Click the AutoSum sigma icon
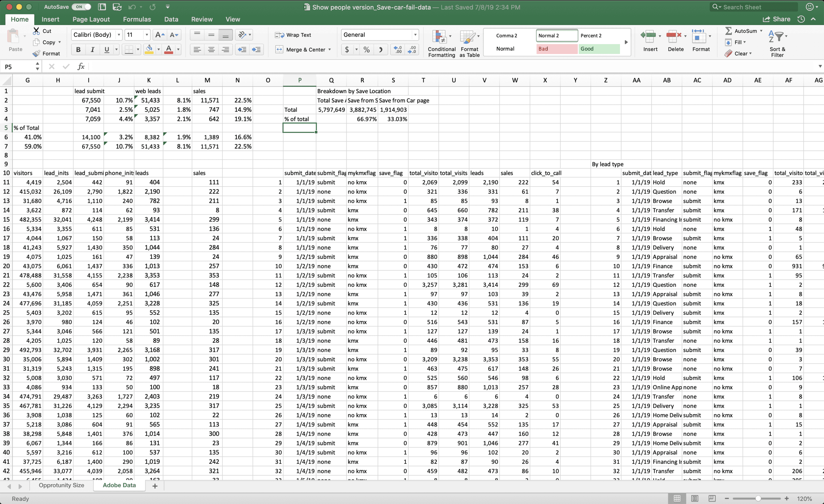The width and height of the screenshot is (824, 504). click(728, 31)
